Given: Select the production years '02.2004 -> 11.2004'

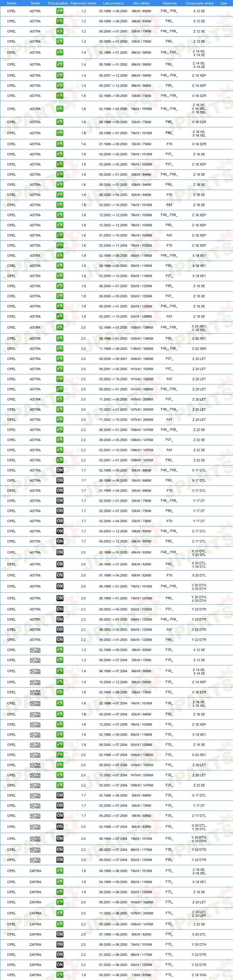Looking at the screenshot, I should (113, 245).
